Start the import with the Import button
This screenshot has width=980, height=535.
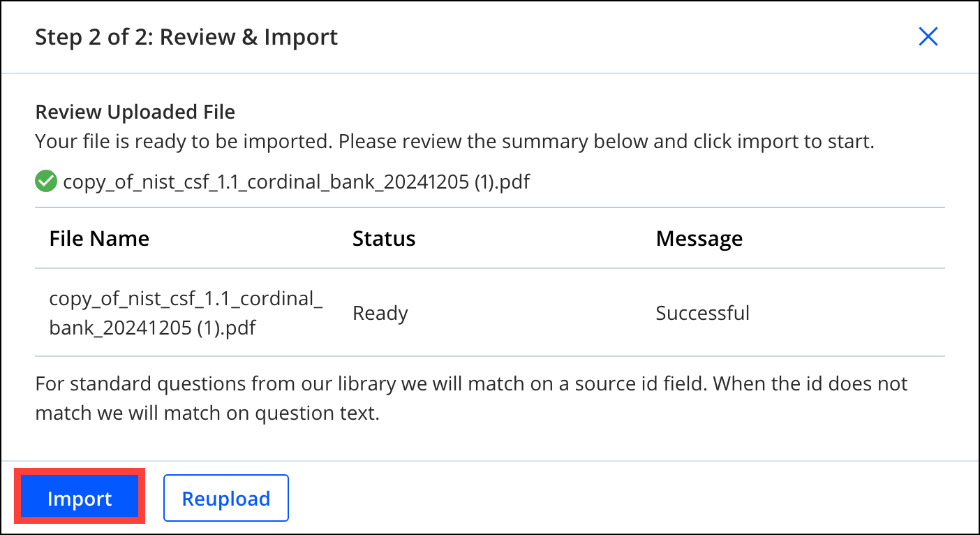[x=80, y=498]
